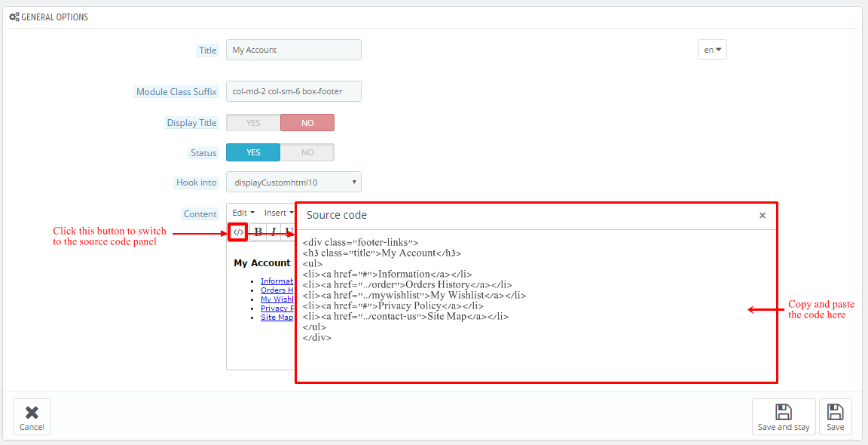Image resolution: width=868 pixels, height=445 pixels.
Task: Set Status to NO
Action: [307, 152]
